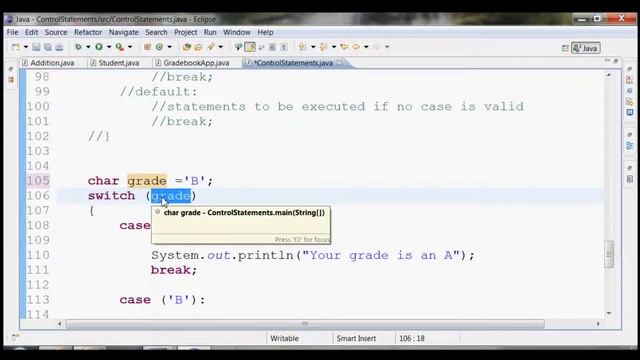Click the horizontal scrollbar right arrow

coord(598,324)
